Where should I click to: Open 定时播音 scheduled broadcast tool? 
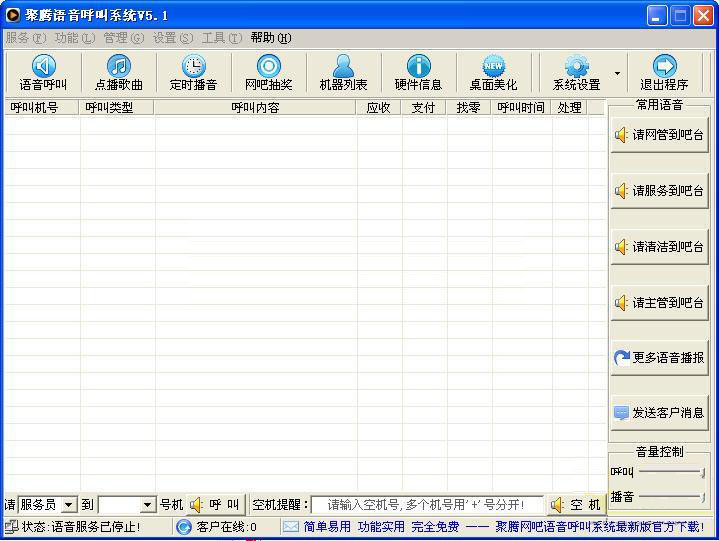coord(193,73)
